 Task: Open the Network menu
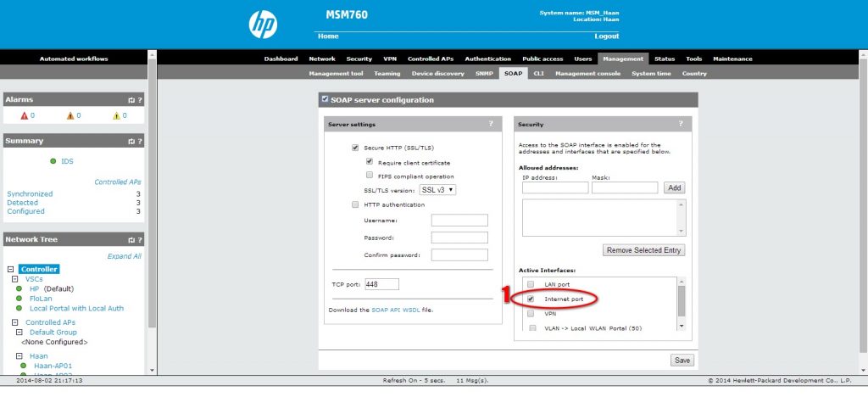[322, 59]
